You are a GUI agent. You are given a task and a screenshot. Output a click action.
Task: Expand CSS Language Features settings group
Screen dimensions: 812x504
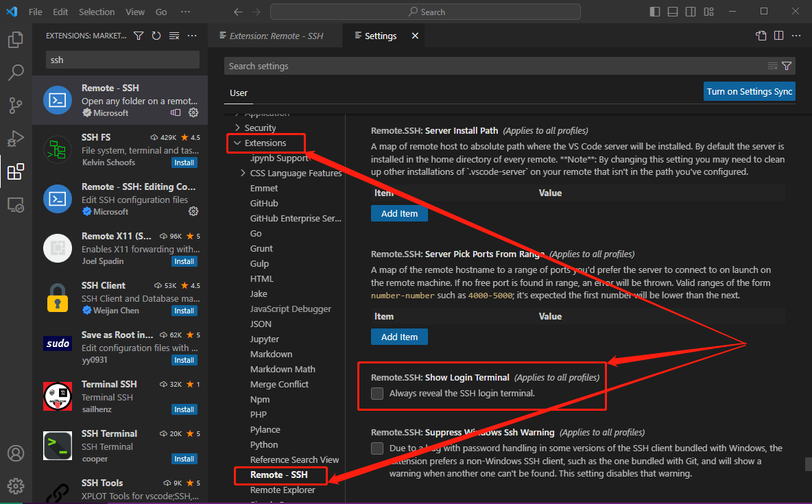click(x=243, y=173)
